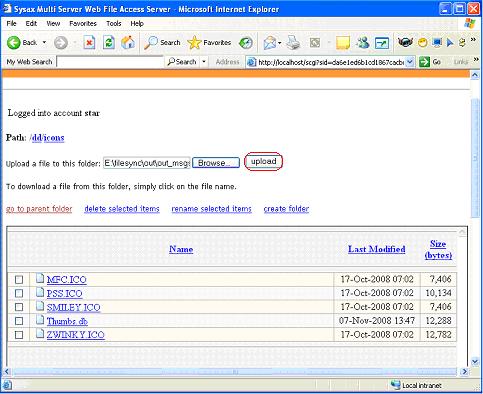Open the Messenger people icon
The width and height of the screenshot is (483, 394).
pos(362,43)
